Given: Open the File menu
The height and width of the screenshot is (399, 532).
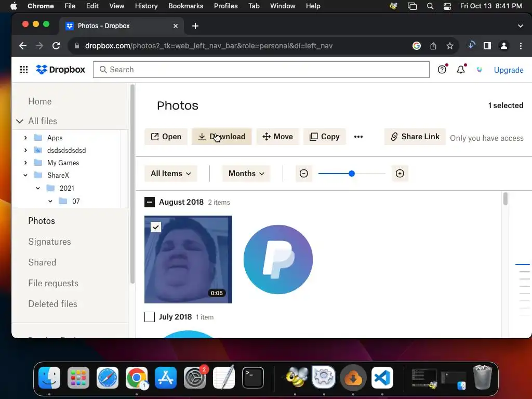Looking at the screenshot, I should (x=70, y=6).
